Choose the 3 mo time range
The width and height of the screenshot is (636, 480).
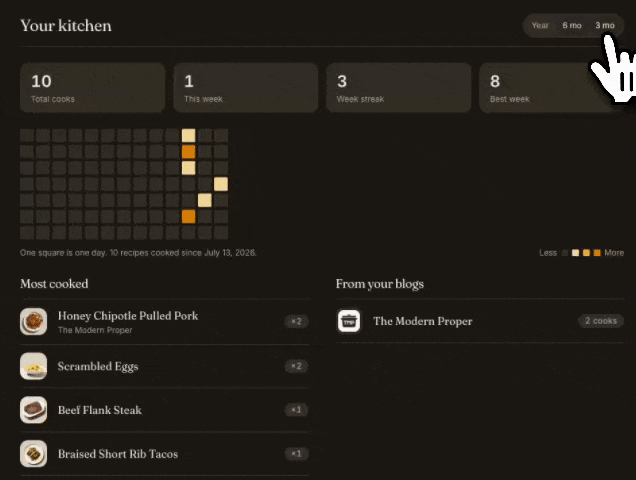click(605, 25)
